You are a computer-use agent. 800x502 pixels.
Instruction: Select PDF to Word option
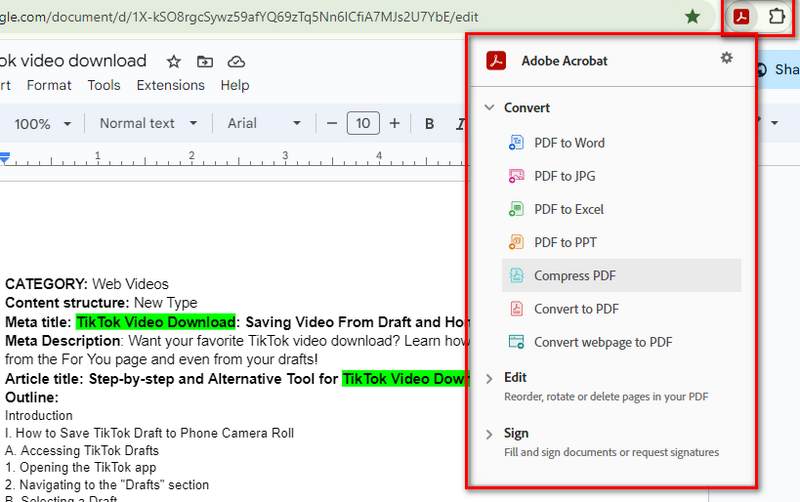coord(621,143)
